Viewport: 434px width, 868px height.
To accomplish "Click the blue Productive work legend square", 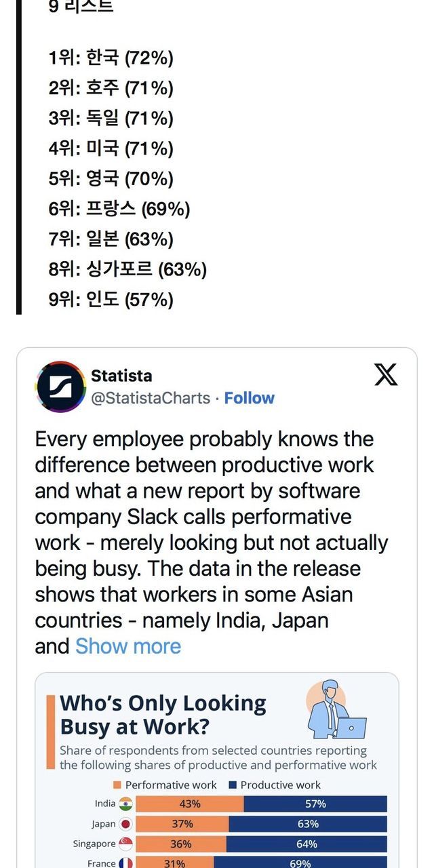I will click(x=233, y=785).
